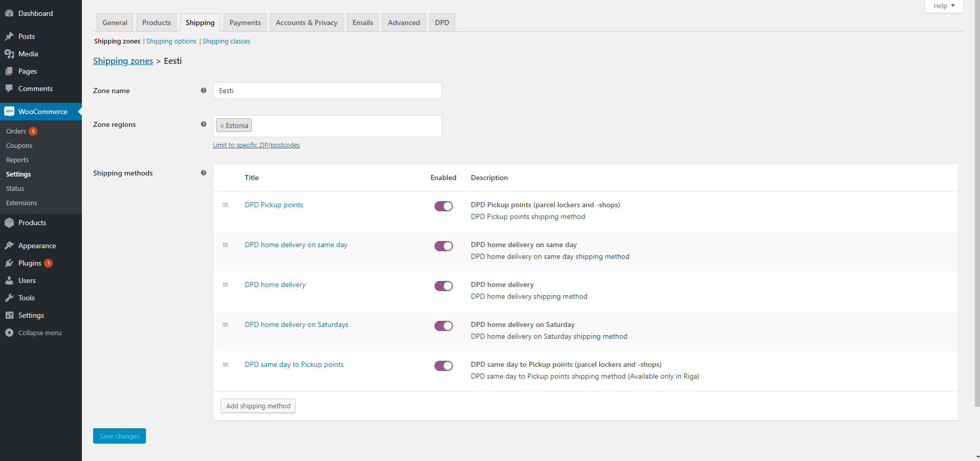The image size is (980, 461).
Task: Disable the DPD Pickup points method toggle
Action: pyautogui.click(x=443, y=206)
